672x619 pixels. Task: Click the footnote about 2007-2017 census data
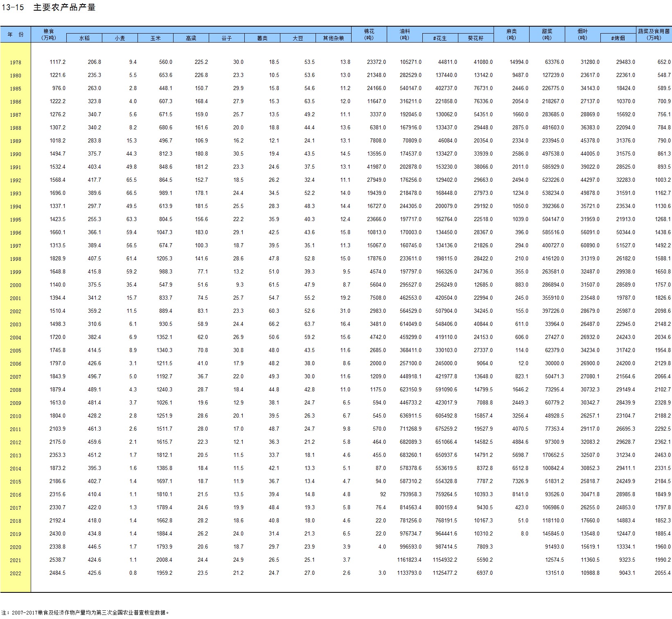pos(85,613)
